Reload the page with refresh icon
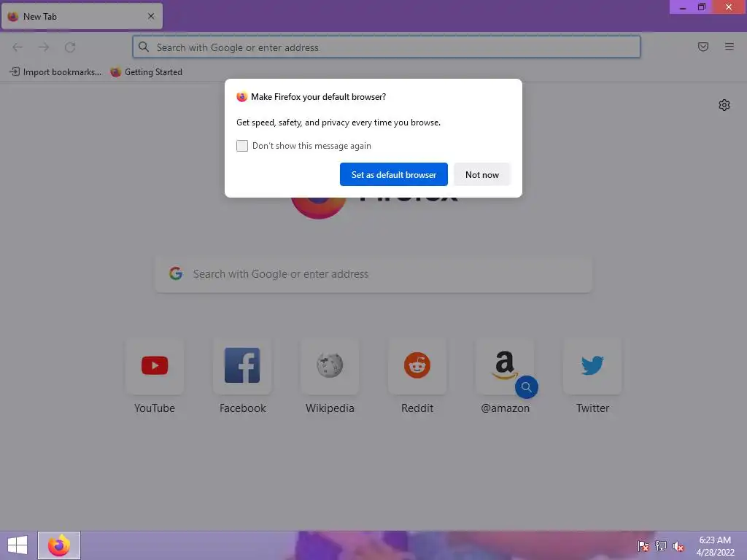Viewport: 747px width, 560px height. 70,47
